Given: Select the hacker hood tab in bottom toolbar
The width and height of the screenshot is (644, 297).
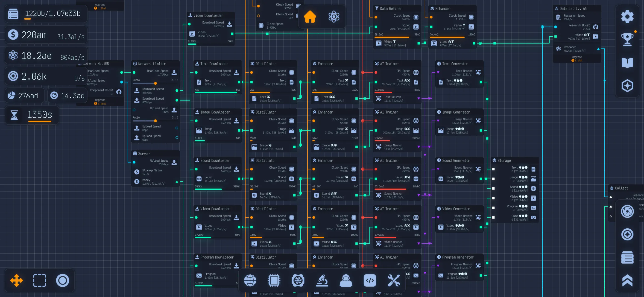Looking at the screenshot, I should point(346,280).
